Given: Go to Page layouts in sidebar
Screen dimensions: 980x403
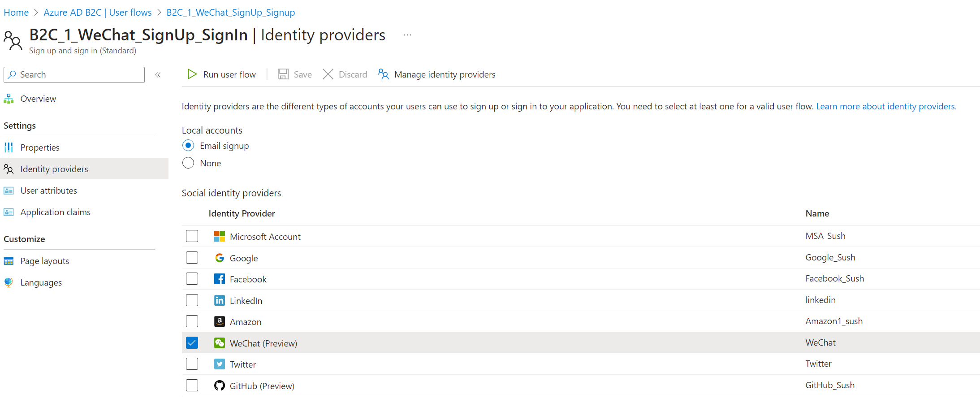Looking at the screenshot, I should (44, 261).
